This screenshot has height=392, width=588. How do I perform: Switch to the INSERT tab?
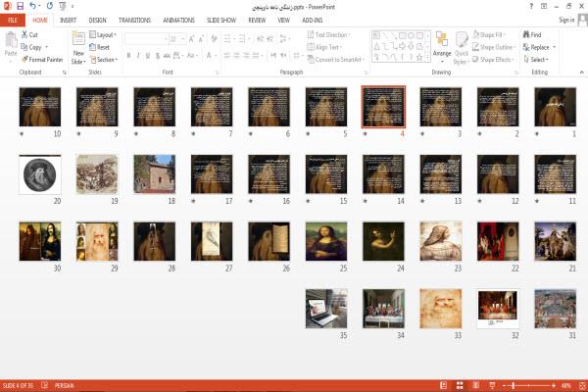point(69,21)
